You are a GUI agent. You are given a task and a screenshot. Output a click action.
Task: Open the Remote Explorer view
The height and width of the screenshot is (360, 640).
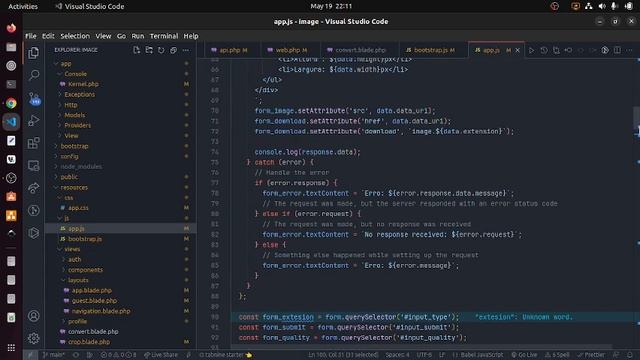[x=34, y=165]
